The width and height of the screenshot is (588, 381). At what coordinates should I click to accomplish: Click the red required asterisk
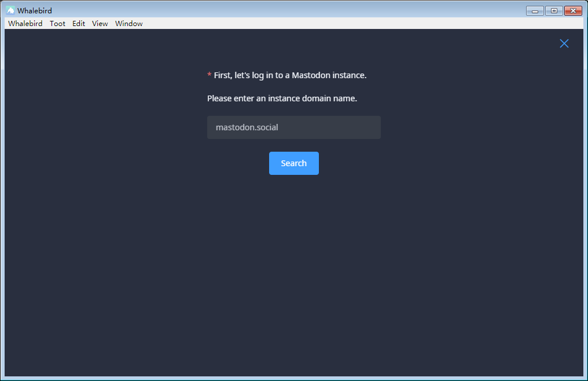point(210,76)
